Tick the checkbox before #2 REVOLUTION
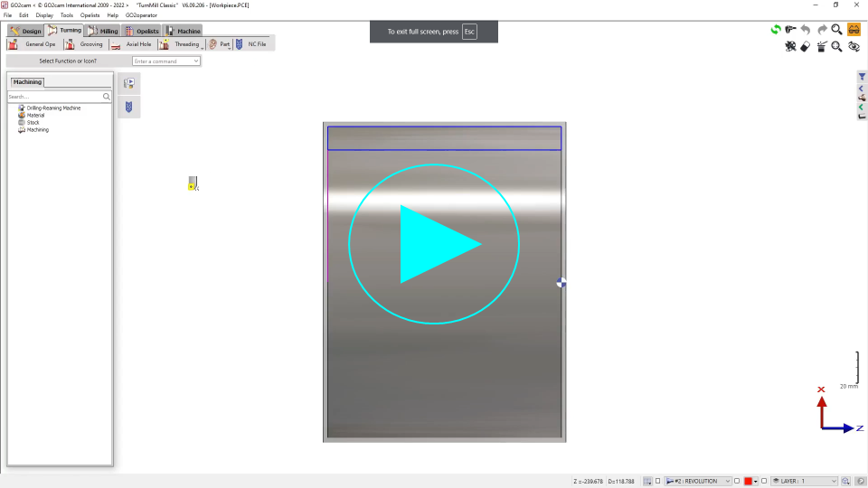The width and height of the screenshot is (868, 488). coord(657,482)
